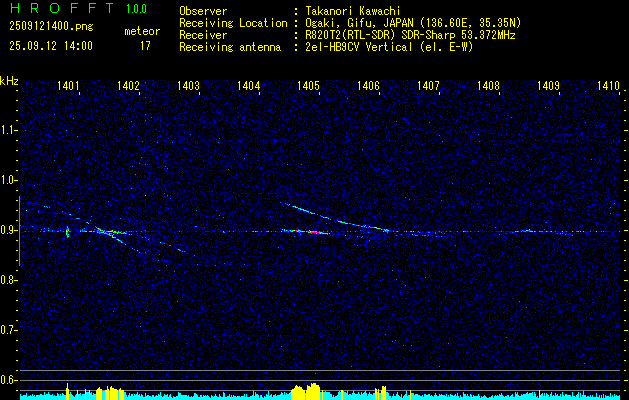
Task: Click the 1405 time axis label
Action: [308, 85]
